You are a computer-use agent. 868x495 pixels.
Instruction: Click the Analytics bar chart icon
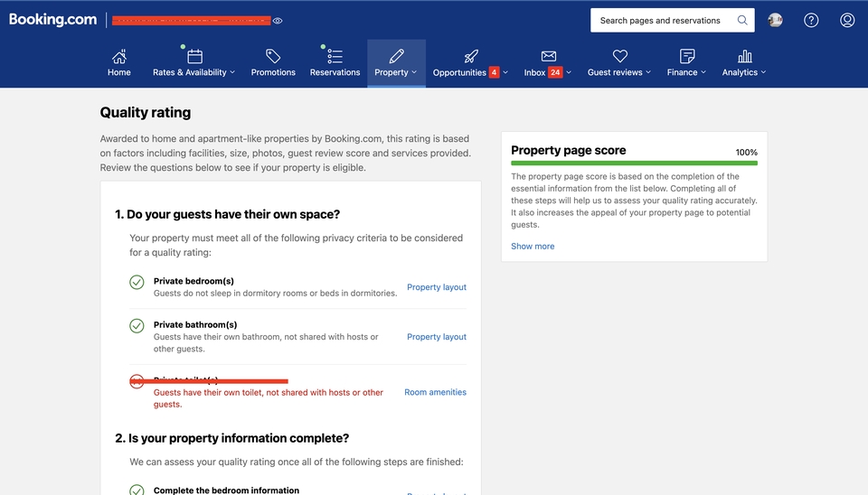744,56
